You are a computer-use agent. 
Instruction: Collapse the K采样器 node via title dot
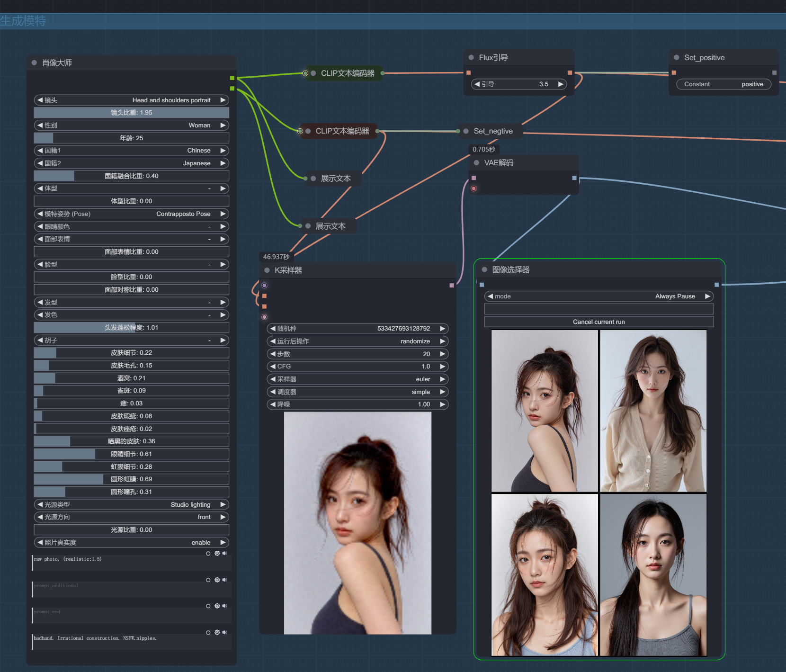click(267, 270)
